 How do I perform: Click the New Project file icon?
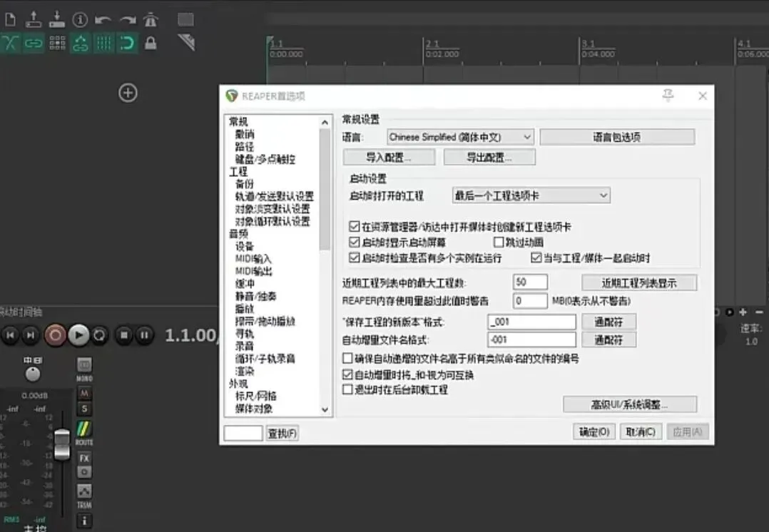point(10,19)
